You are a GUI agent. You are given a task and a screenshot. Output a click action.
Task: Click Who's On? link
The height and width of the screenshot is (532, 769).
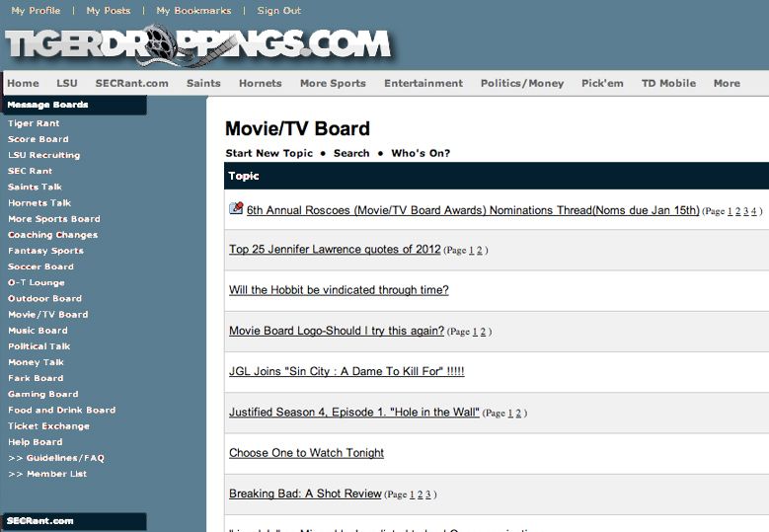coord(421,153)
